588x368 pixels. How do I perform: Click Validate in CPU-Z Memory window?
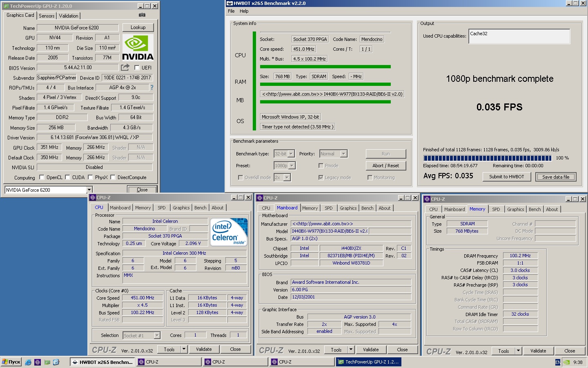click(538, 351)
